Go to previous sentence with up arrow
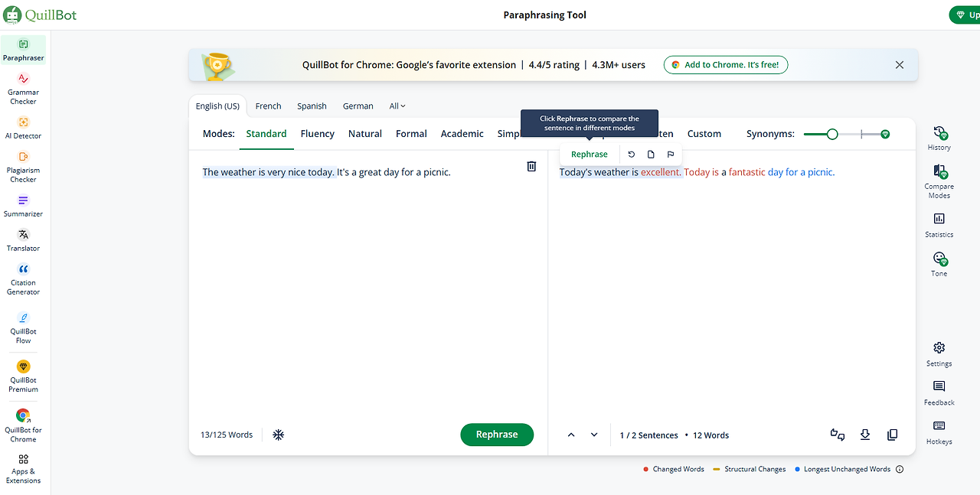Image resolution: width=980 pixels, height=495 pixels. pos(571,435)
